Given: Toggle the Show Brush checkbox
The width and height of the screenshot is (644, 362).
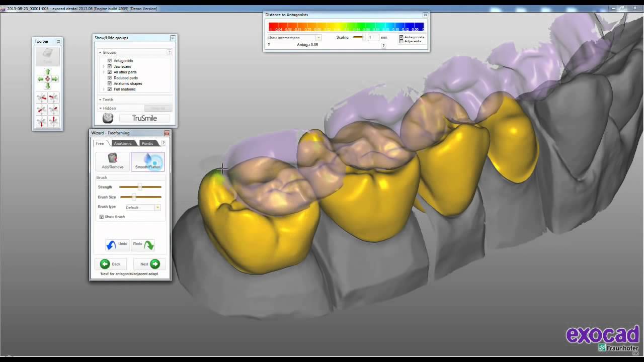Looking at the screenshot, I should point(102,217).
